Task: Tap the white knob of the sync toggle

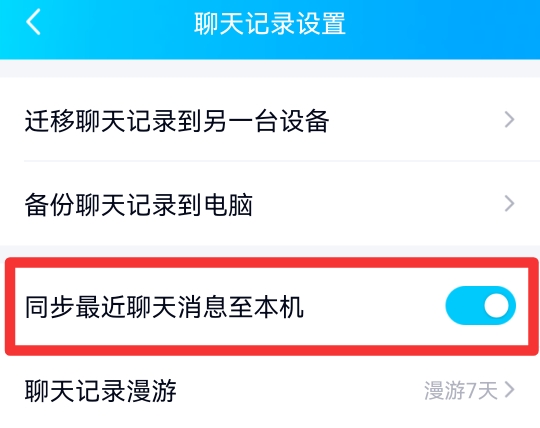Action: (496, 305)
